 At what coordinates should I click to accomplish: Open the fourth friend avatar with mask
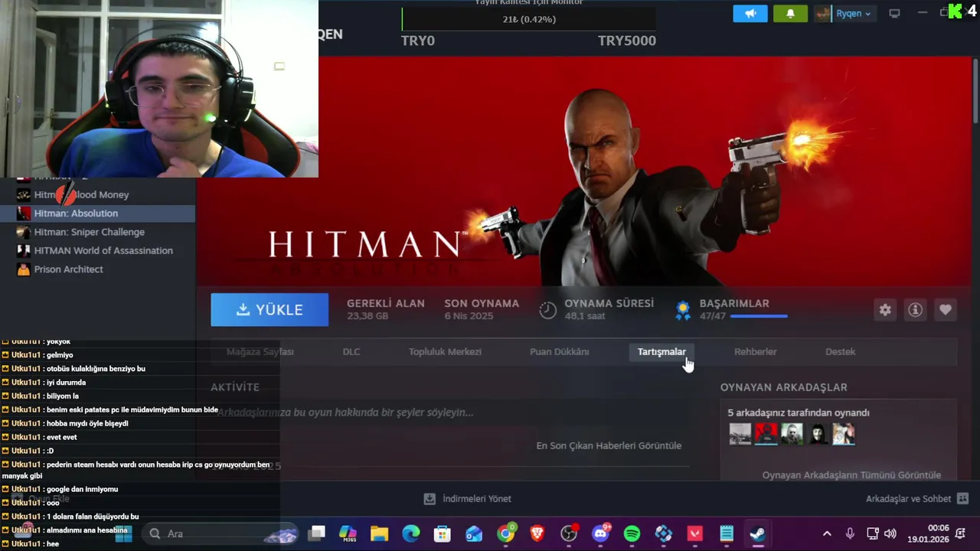(818, 434)
